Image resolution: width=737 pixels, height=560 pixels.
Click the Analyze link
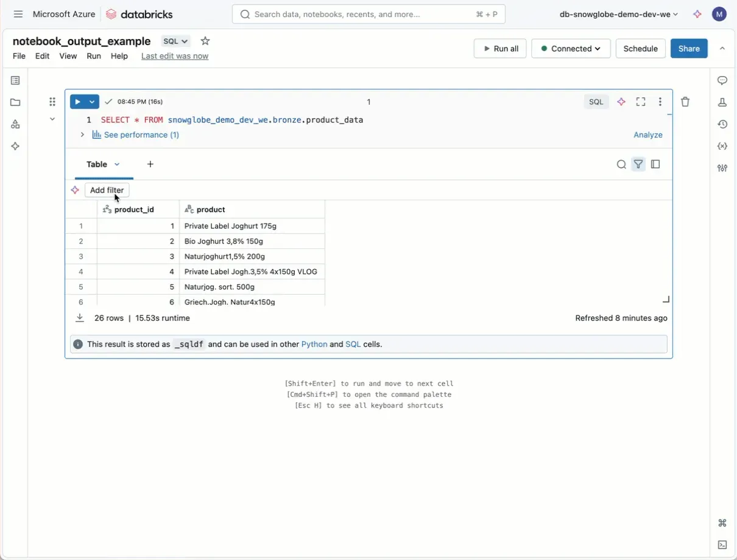coord(648,135)
